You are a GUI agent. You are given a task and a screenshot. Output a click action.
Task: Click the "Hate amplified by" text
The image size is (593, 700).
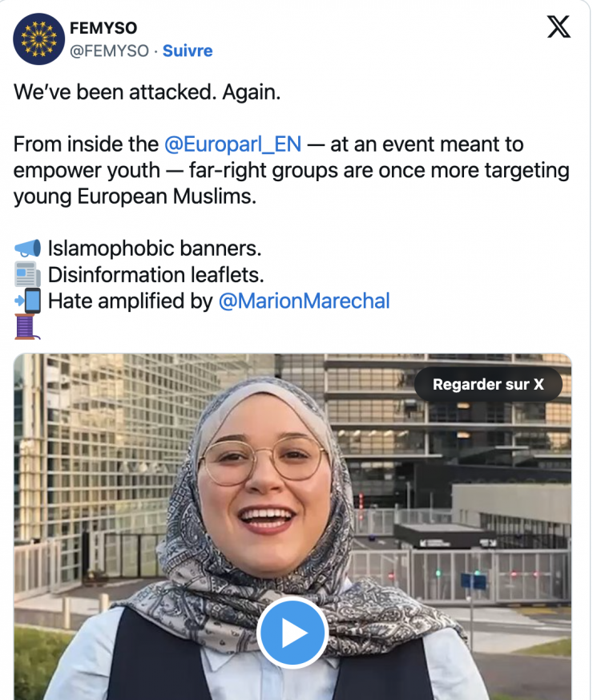[131, 301]
